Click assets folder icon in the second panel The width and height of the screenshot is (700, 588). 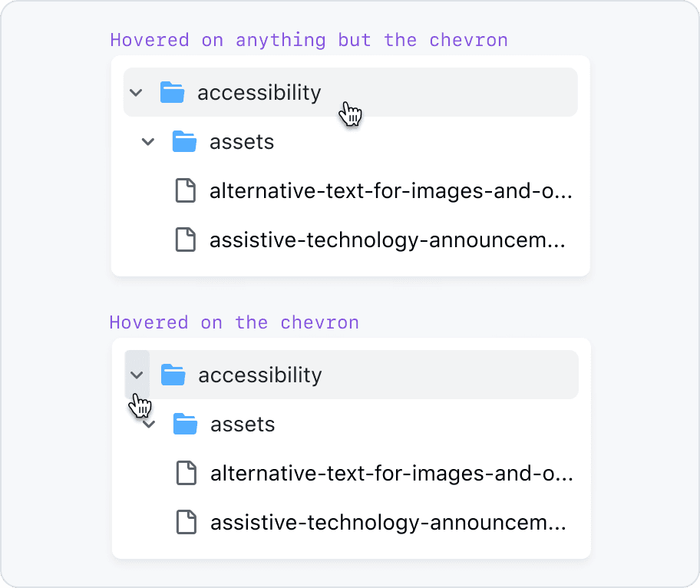click(186, 424)
